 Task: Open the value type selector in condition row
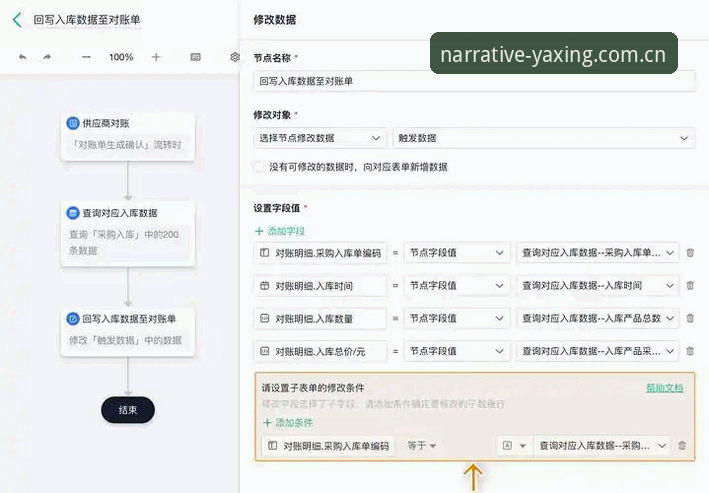point(514,446)
